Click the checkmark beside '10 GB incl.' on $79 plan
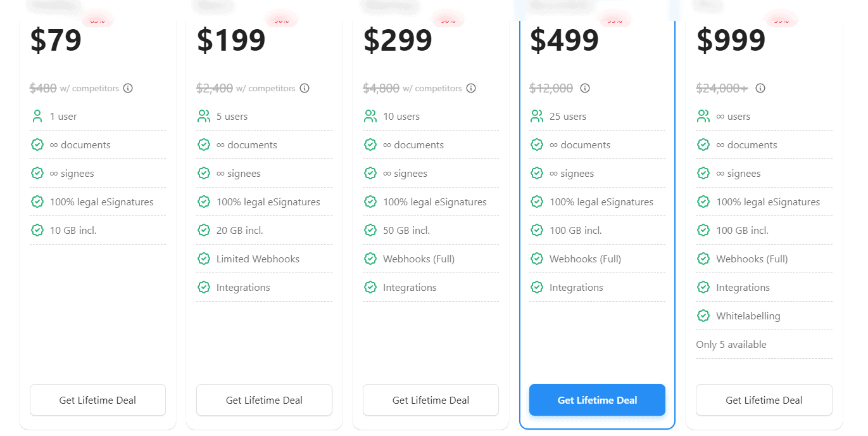The width and height of the screenshot is (868, 436). [37, 230]
